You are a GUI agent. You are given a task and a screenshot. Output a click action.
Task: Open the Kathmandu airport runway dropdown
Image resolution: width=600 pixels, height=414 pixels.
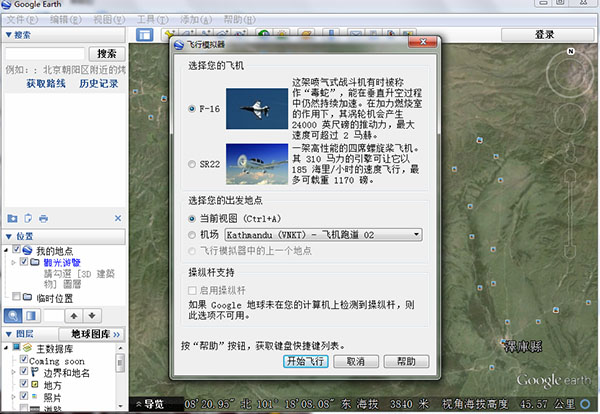(415, 234)
